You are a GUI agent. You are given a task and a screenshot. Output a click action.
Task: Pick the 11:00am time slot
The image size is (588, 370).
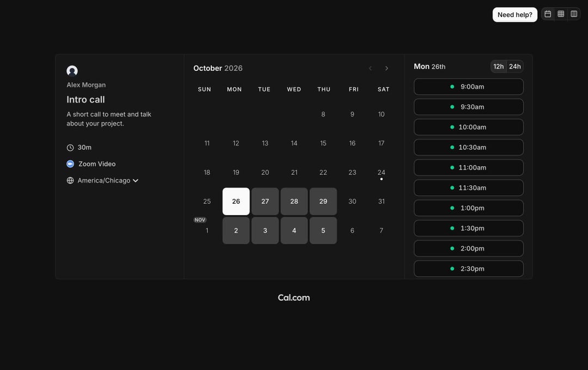(468, 168)
